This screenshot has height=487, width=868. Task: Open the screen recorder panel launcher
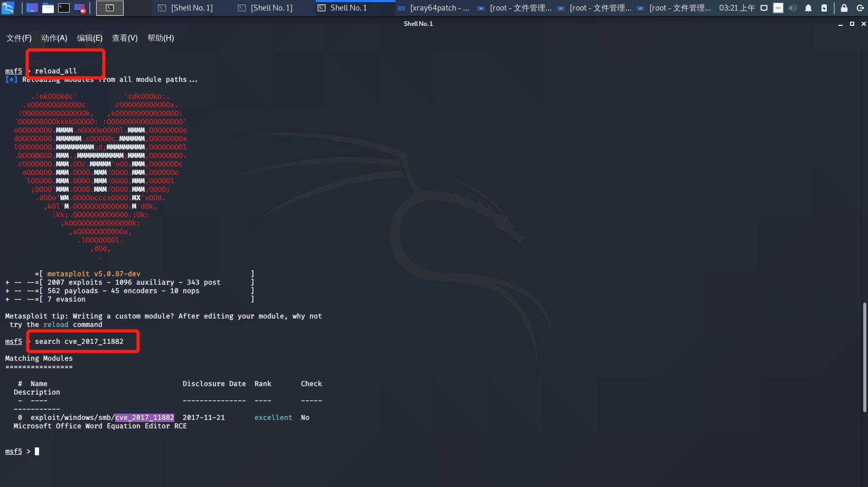pos(80,8)
